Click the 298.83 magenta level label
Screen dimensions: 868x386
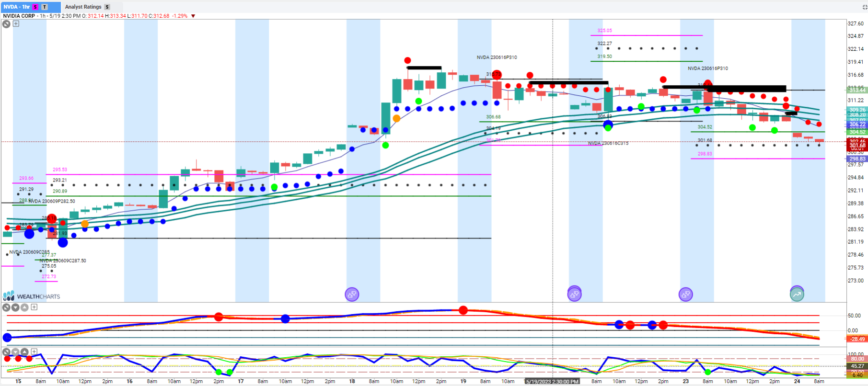pyautogui.click(x=705, y=154)
